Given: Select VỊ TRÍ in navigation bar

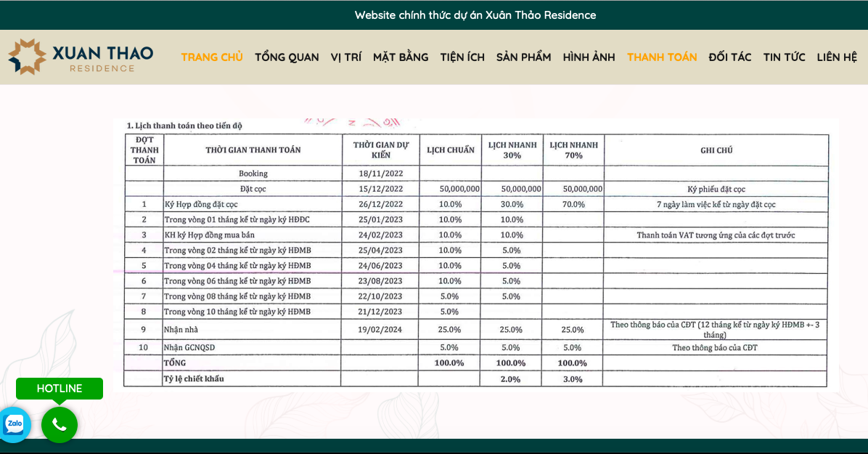Looking at the screenshot, I should point(346,57).
